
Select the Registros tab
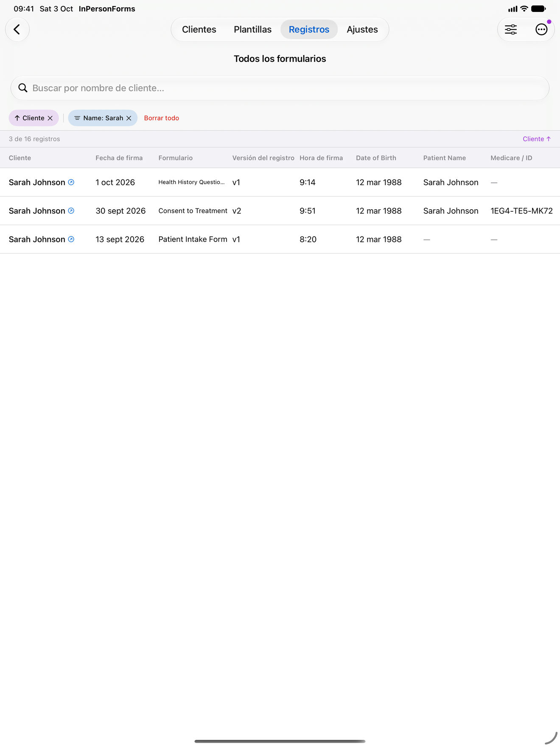pyautogui.click(x=309, y=29)
